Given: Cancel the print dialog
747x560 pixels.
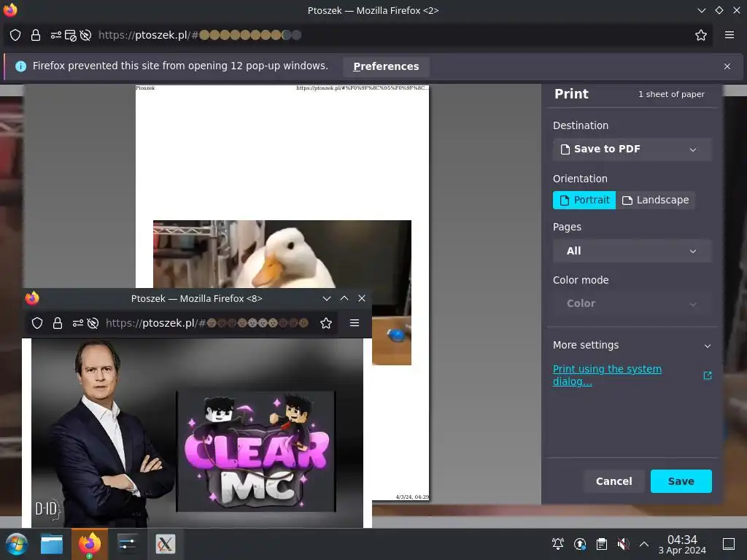Looking at the screenshot, I should [614, 481].
